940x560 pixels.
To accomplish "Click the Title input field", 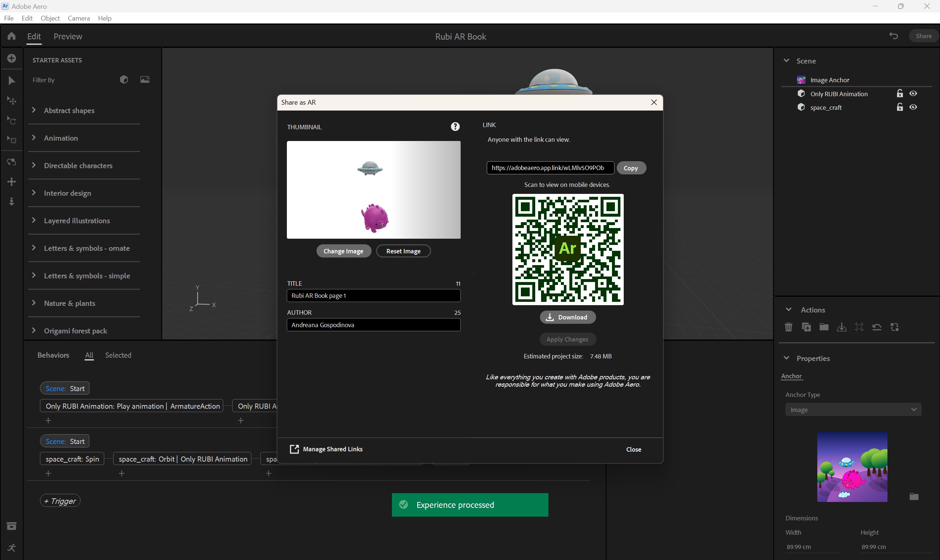I will coord(373,295).
